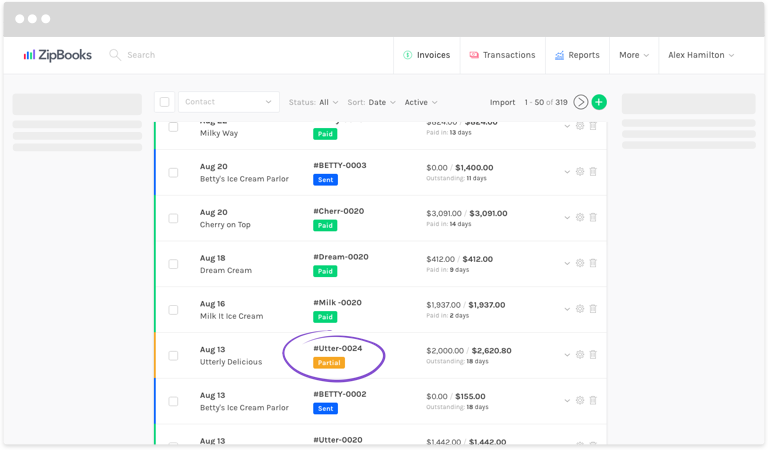Open invoice #BETTY-0002
Viewport: 768px width, 450px height.
(340, 394)
